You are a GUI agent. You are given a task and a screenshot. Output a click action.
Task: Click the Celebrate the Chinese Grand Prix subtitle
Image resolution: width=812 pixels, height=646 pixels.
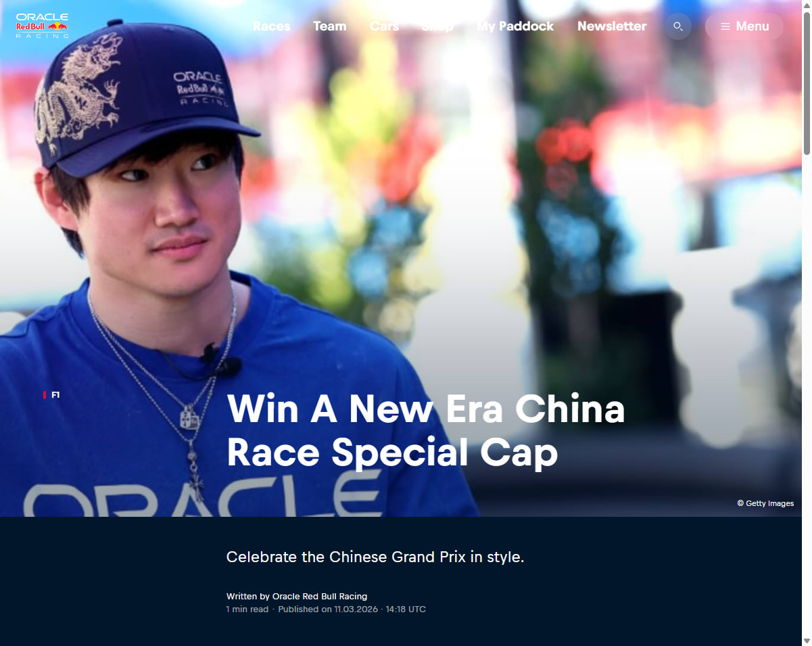pyautogui.click(x=375, y=557)
